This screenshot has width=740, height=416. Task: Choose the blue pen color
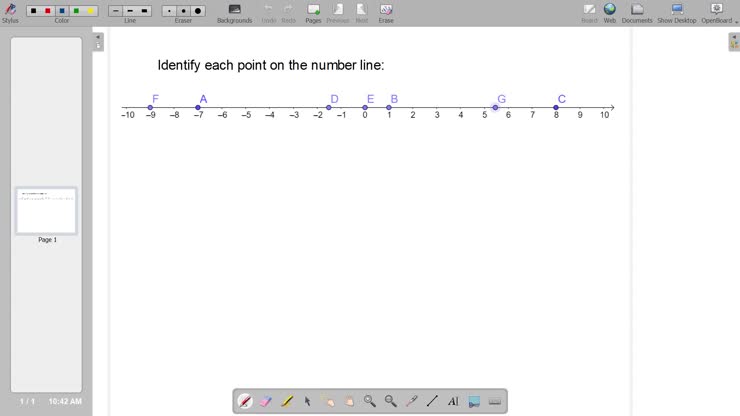(x=62, y=10)
